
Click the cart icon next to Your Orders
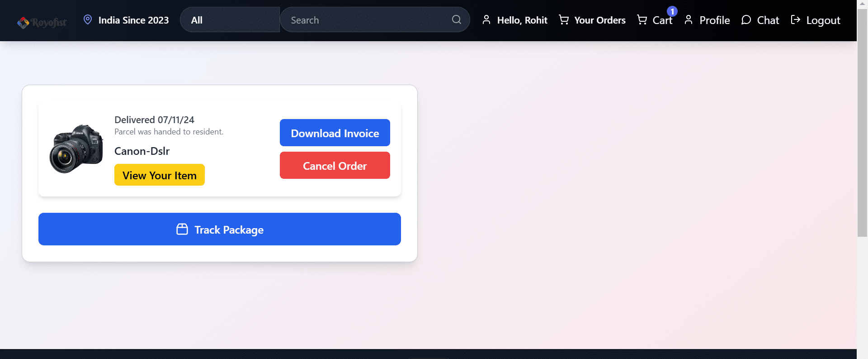(564, 19)
